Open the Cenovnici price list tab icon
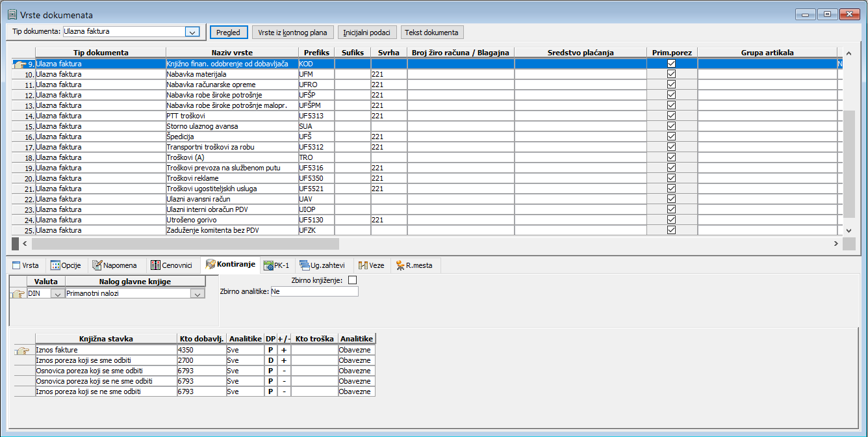 (155, 265)
